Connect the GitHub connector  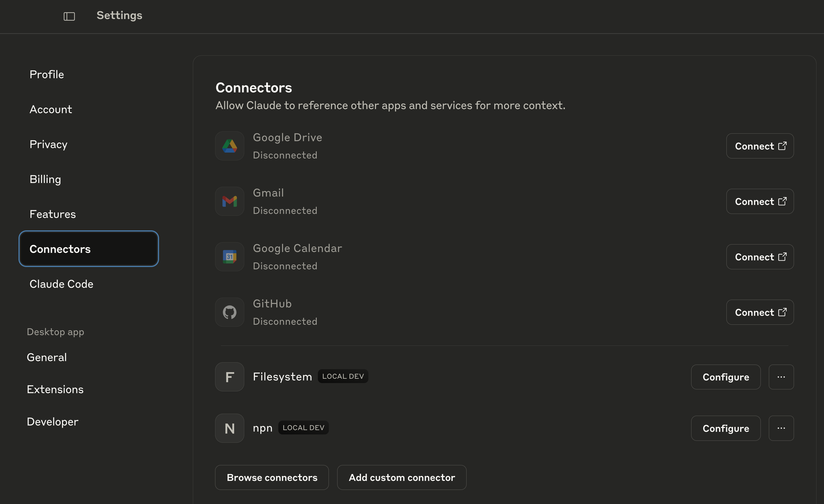[760, 312]
